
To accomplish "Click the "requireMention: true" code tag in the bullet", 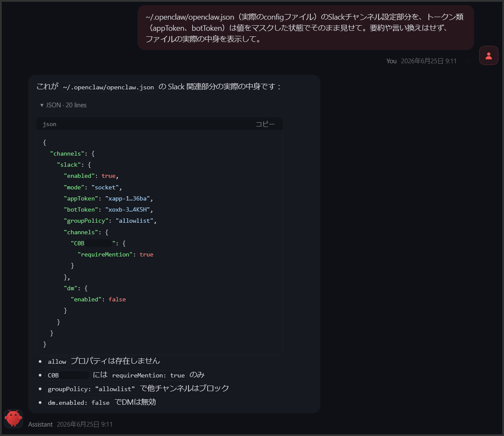I will tap(148, 375).
